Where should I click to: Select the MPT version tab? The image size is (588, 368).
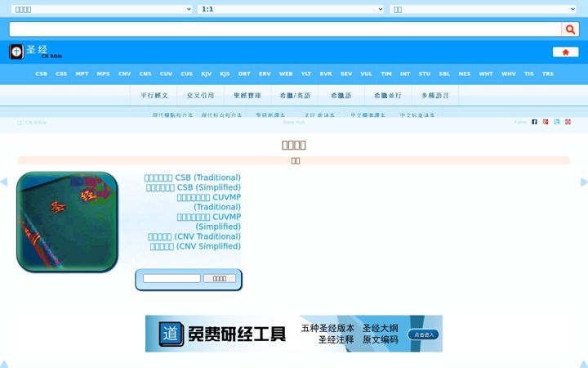82,74
